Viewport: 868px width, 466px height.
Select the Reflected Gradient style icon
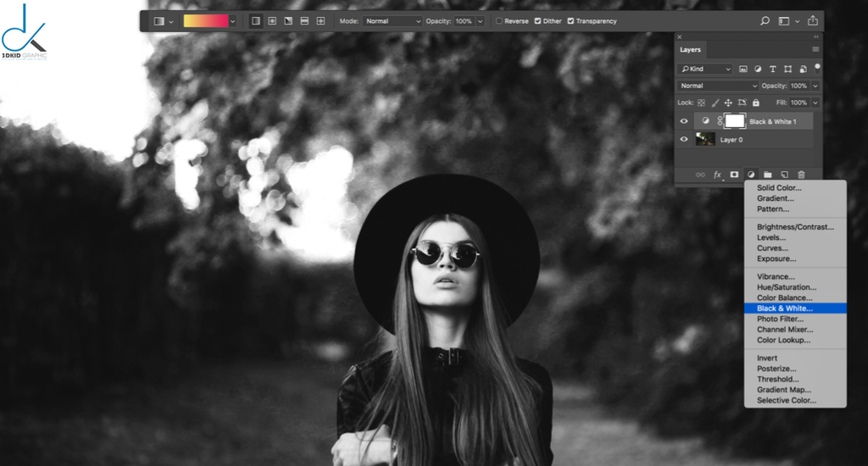coord(304,21)
